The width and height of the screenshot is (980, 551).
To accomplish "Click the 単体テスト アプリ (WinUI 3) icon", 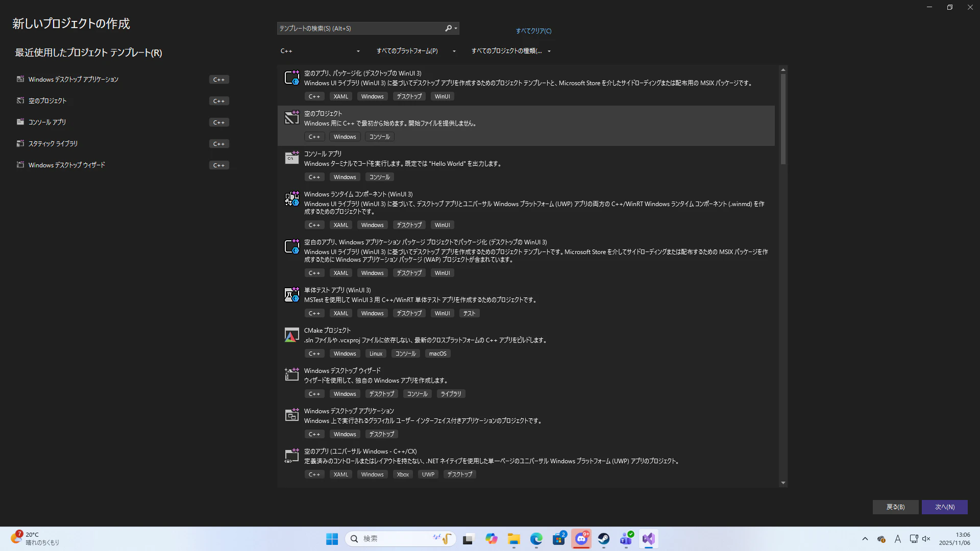I will pos(291,295).
